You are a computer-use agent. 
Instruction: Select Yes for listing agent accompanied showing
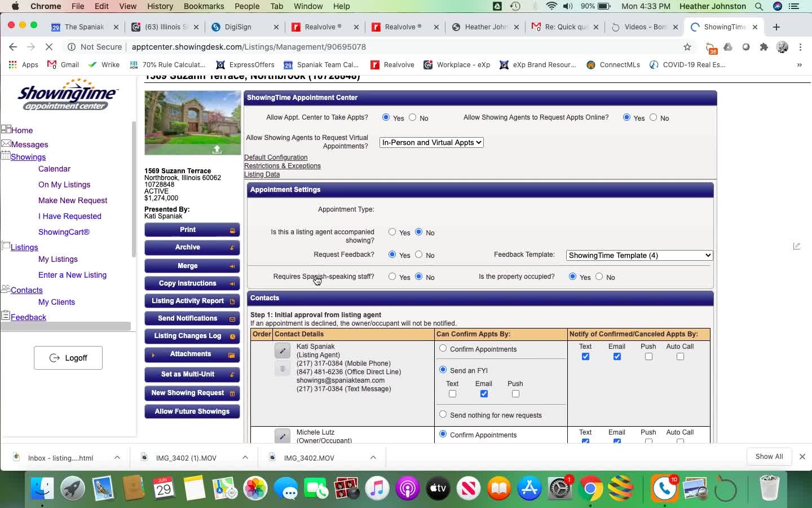pos(392,232)
